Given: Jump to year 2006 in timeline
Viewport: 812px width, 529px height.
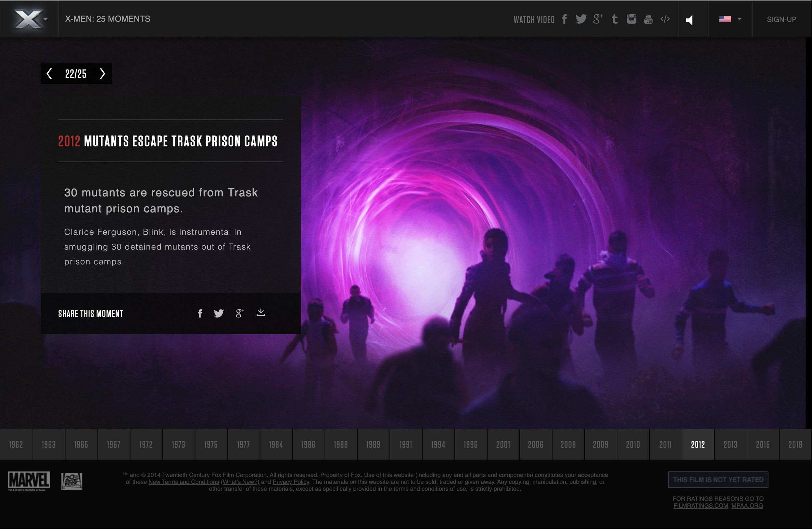Looking at the screenshot, I should pyautogui.click(x=535, y=445).
